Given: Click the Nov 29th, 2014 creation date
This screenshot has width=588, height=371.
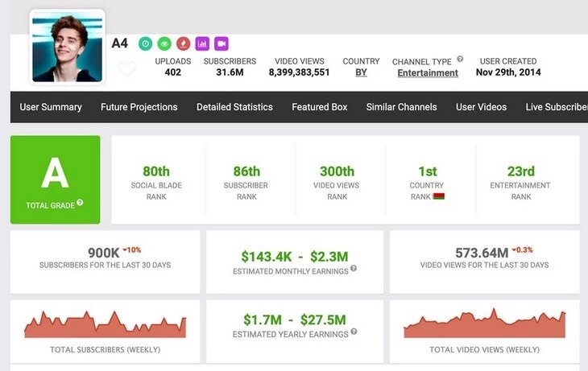Looking at the screenshot, I should click(508, 72).
